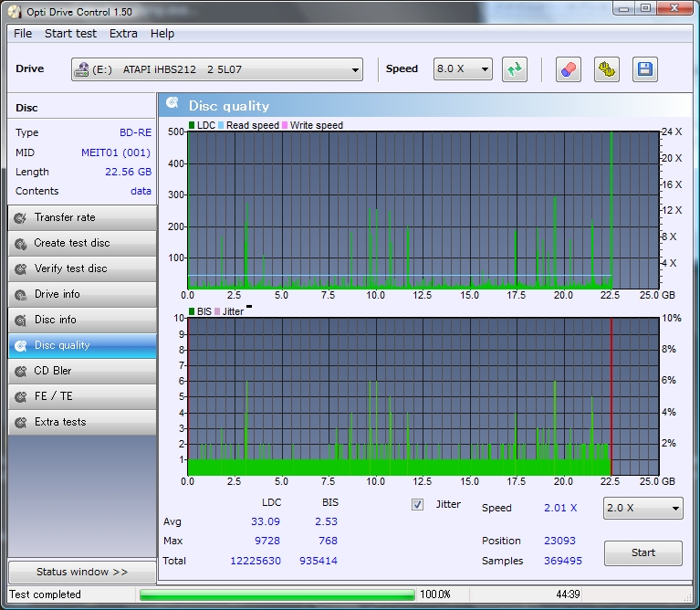Select Create test disc in sidebar
The width and height of the screenshot is (700, 610).
(81, 243)
